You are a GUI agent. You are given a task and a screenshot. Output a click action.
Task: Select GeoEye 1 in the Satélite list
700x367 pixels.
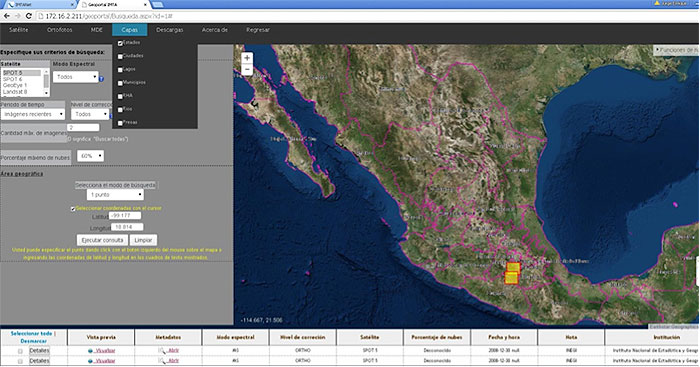tap(21, 85)
